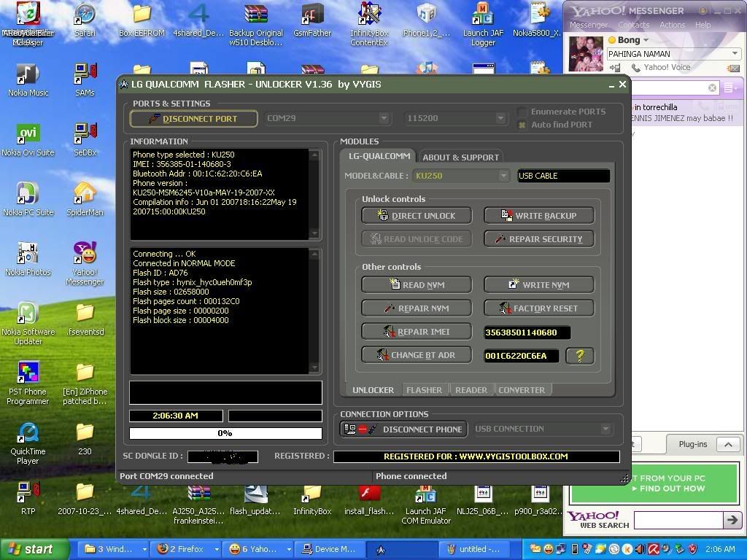Enable the Enumerate PORTS checkbox
Image resolution: width=747 pixels, height=560 pixels.
click(x=522, y=112)
